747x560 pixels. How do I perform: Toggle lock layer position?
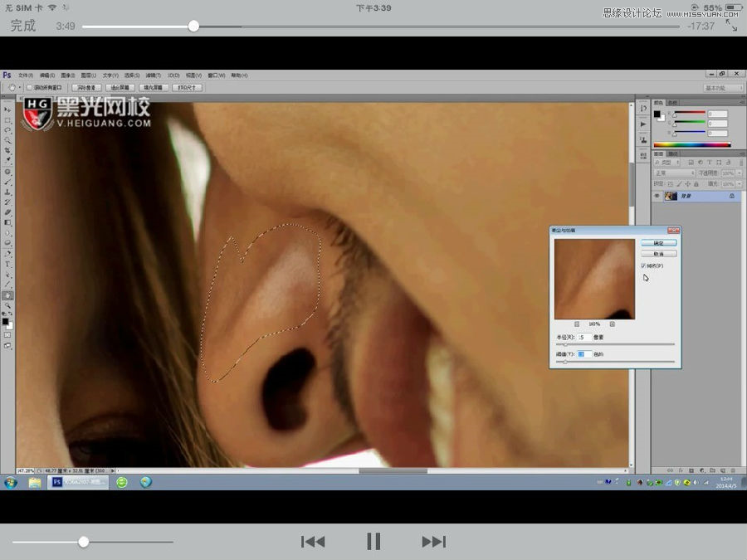687,184
